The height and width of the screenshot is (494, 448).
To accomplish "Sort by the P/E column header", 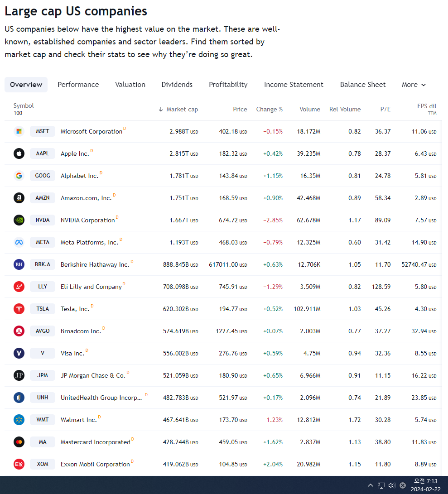I will 385,109.
